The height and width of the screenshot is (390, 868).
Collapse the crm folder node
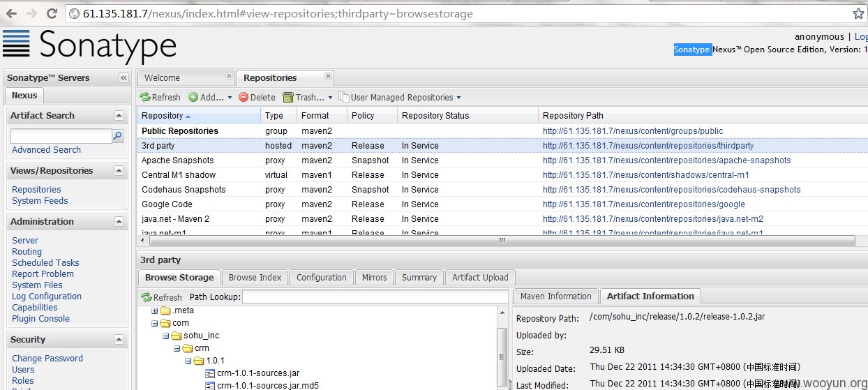[x=177, y=348]
